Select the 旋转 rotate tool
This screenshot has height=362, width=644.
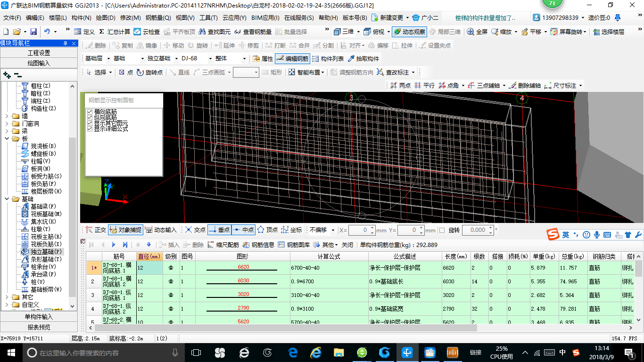(198, 45)
